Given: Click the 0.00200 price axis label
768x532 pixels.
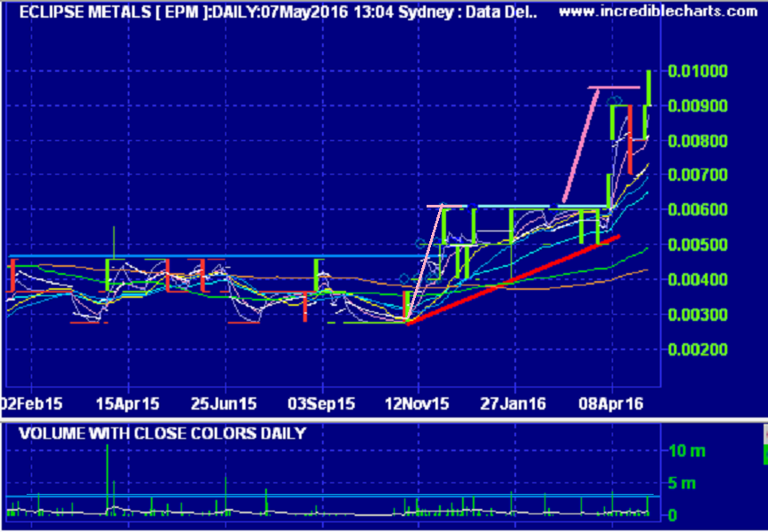Looking at the screenshot, I should point(698,349).
